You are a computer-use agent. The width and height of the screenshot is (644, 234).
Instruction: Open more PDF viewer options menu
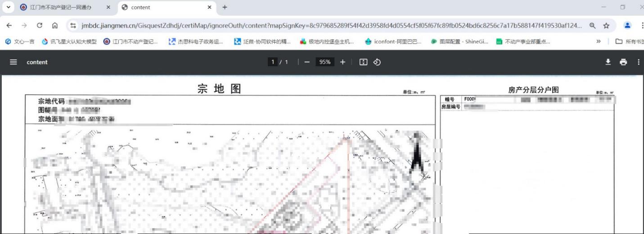pos(638,62)
